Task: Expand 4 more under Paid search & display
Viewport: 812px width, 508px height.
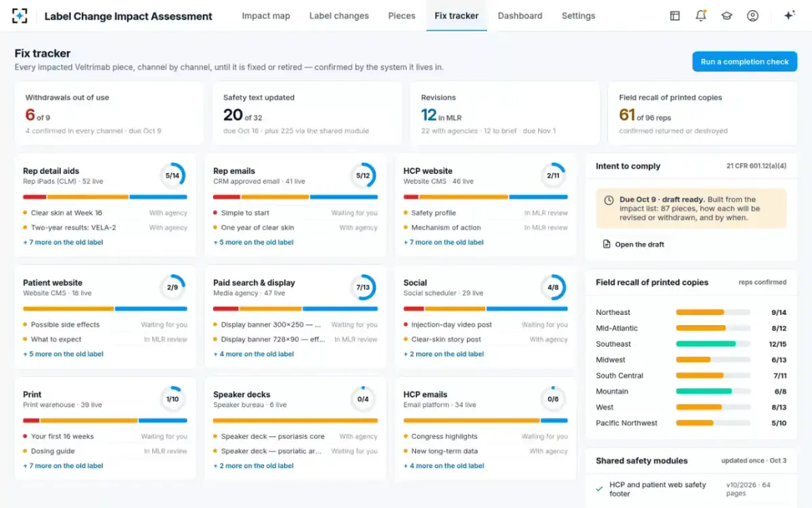Action: pos(253,354)
